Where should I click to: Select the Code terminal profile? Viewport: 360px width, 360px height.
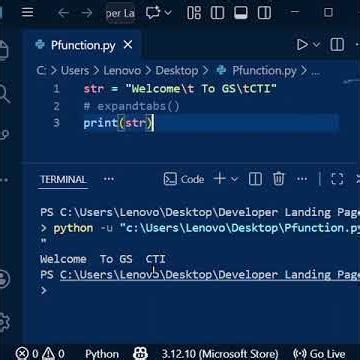[184, 179]
